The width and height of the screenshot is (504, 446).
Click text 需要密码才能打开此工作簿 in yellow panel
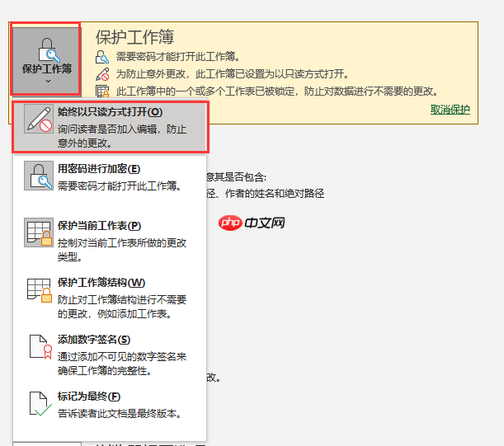177,57
